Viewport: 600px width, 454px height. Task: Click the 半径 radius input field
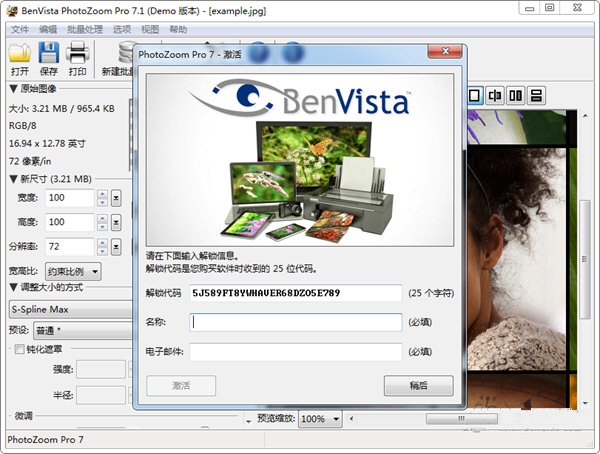pyautogui.click(x=101, y=395)
